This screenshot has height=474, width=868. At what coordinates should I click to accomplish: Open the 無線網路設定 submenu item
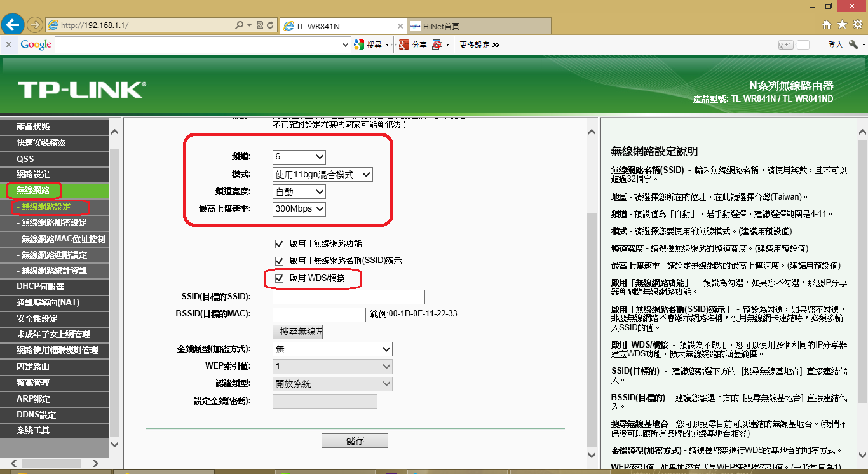tap(55, 207)
